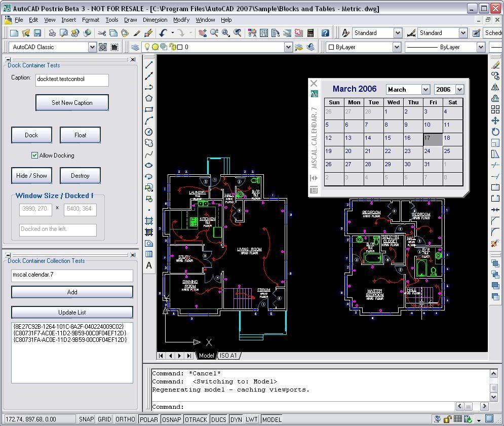Screen dimensions: 504x426
Task: Switch to the ISO A1 layout tab
Action: [x=228, y=356]
